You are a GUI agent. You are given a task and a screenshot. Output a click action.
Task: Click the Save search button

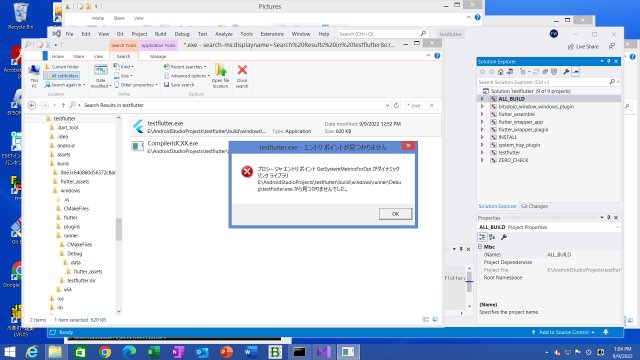(x=179, y=85)
